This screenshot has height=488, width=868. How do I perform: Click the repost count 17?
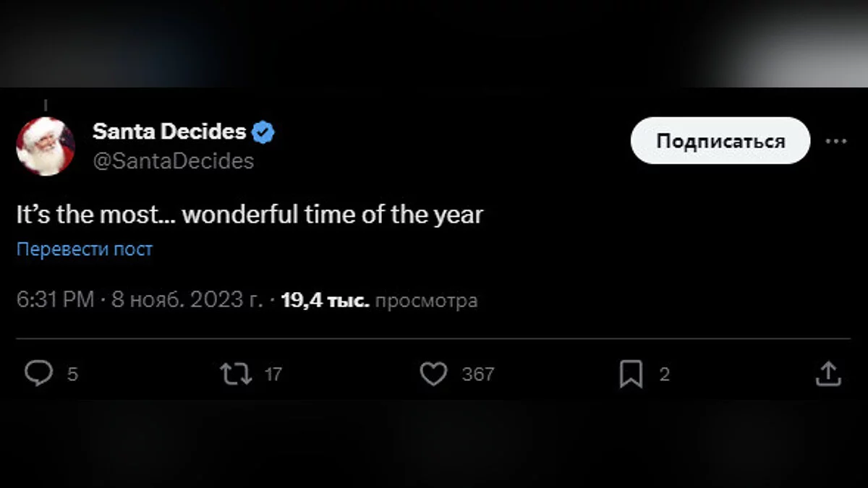273,374
